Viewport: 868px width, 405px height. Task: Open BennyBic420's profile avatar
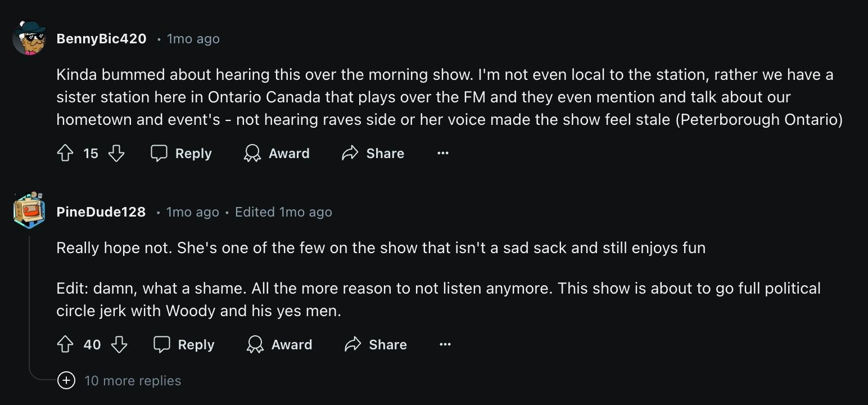pos(28,38)
